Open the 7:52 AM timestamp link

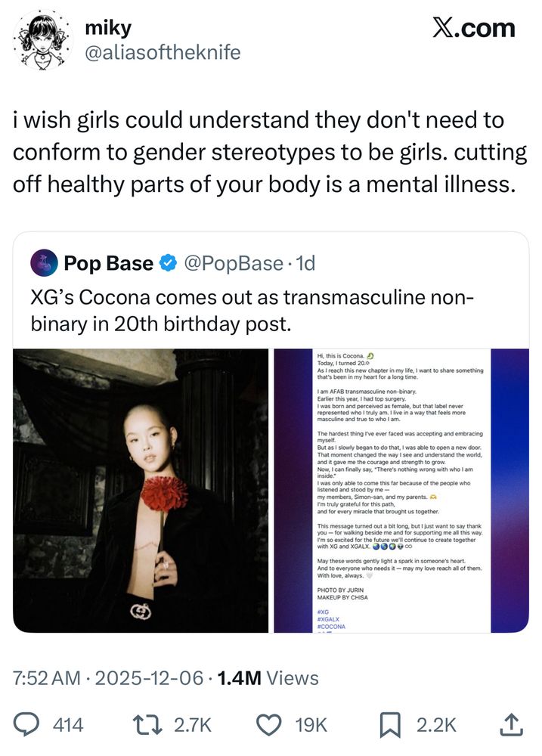tap(47, 678)
